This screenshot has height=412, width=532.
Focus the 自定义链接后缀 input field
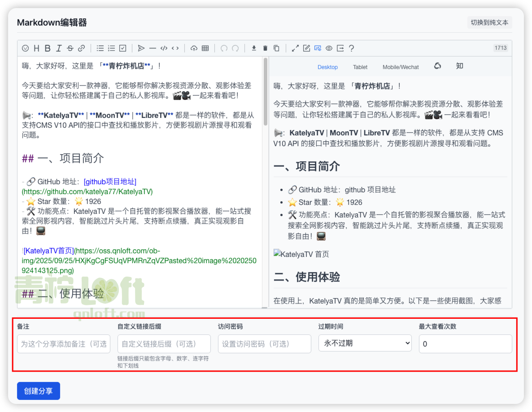164,344
